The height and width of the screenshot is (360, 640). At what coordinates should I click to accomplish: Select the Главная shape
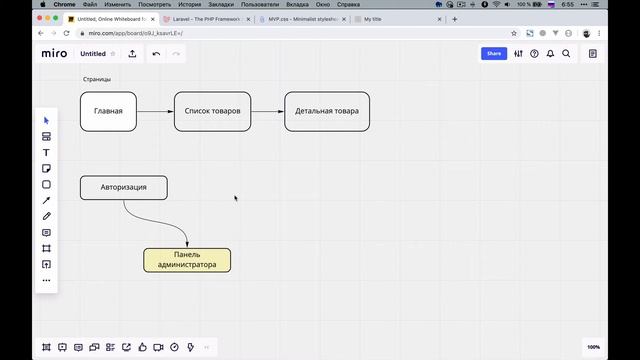click(108, 111)
